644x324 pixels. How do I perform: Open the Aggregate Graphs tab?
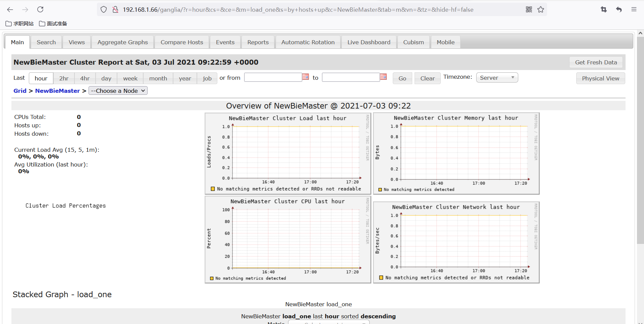tap(123, 42)
